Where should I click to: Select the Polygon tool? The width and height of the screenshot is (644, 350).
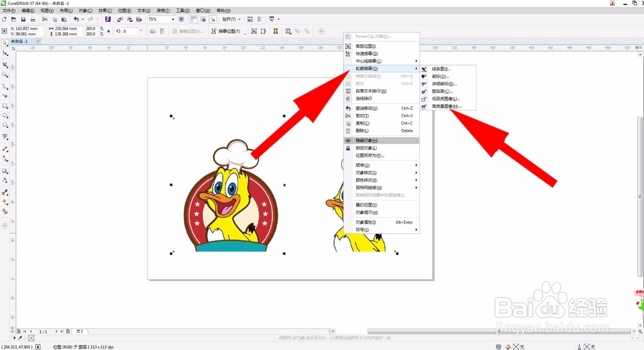click(x=5, y=125)
